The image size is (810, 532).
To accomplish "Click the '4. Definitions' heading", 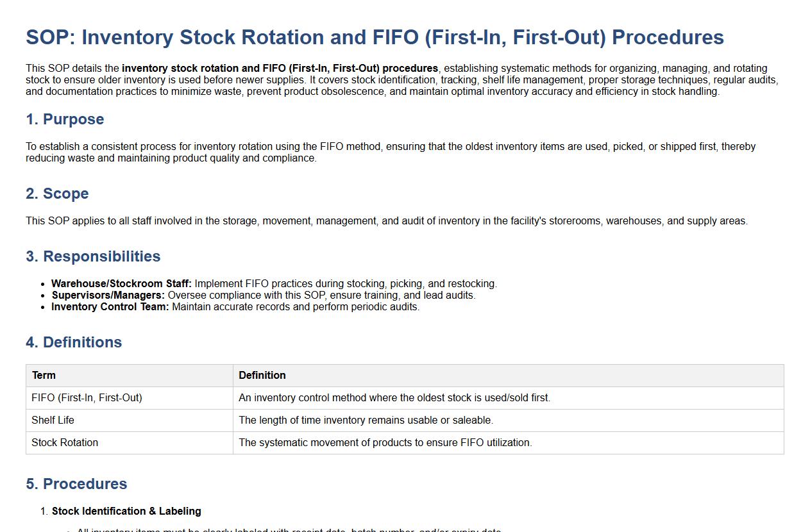I will (x=74, y=342).
